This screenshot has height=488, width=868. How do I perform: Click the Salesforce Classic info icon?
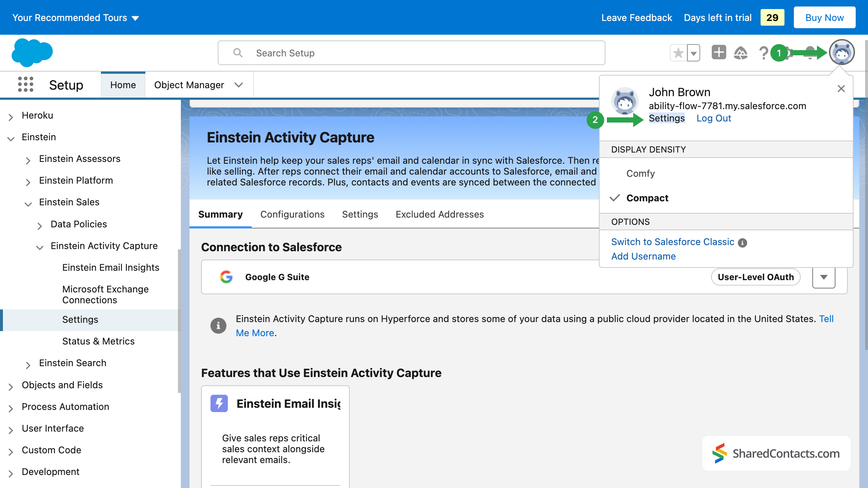pos(743,243)
